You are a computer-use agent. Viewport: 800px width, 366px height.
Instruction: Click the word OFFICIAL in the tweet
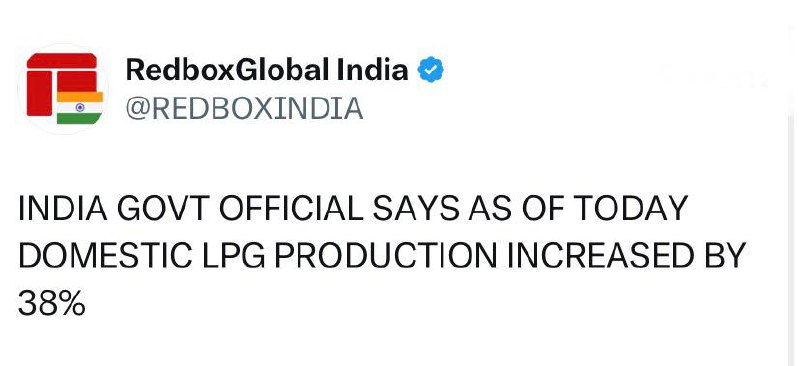pos(291,208)
